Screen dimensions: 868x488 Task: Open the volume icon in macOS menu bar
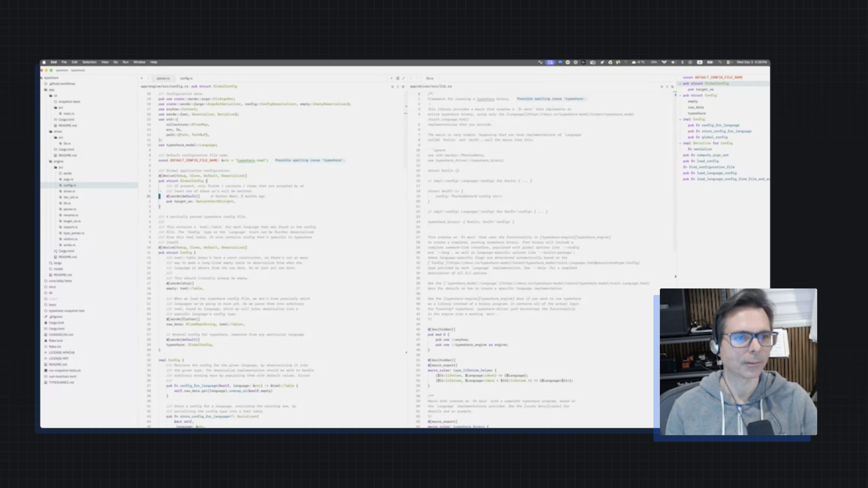pos(673,62)
